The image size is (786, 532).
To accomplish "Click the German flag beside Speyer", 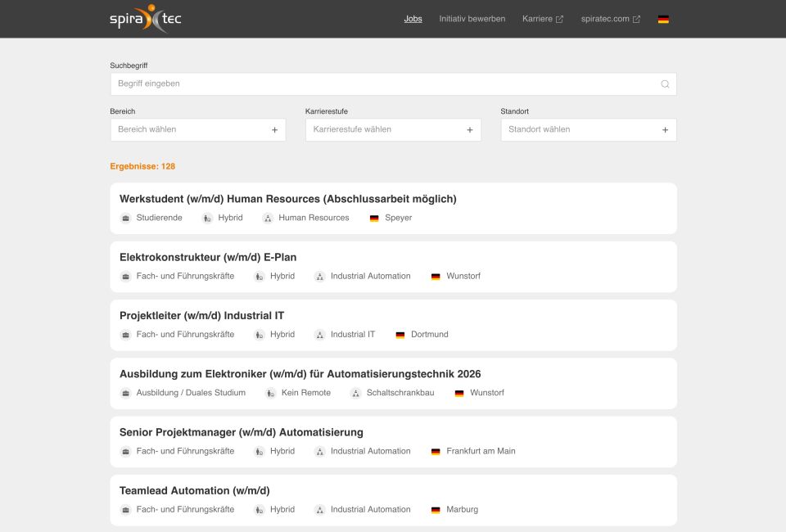I will (374, 219).
